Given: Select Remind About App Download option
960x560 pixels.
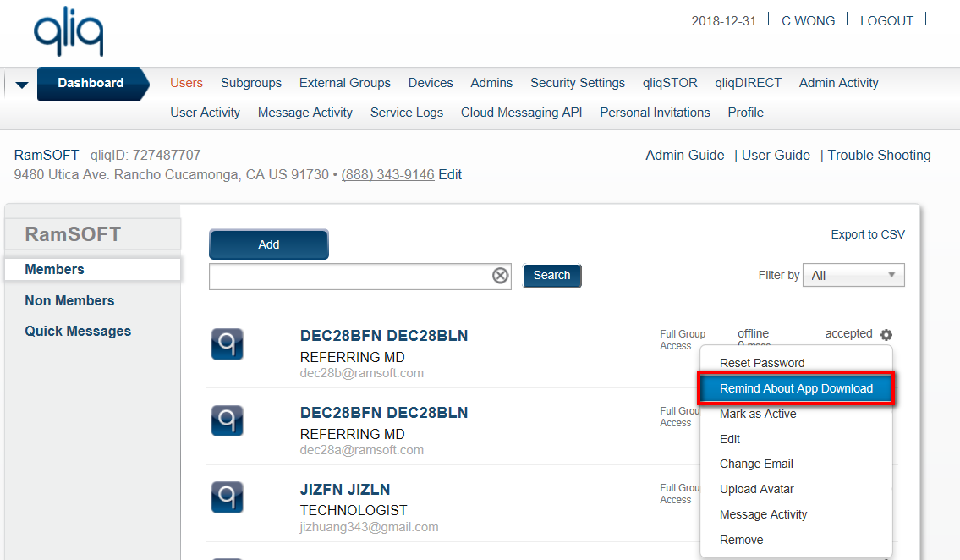Looking at the screenshot, I should point(796,388).
